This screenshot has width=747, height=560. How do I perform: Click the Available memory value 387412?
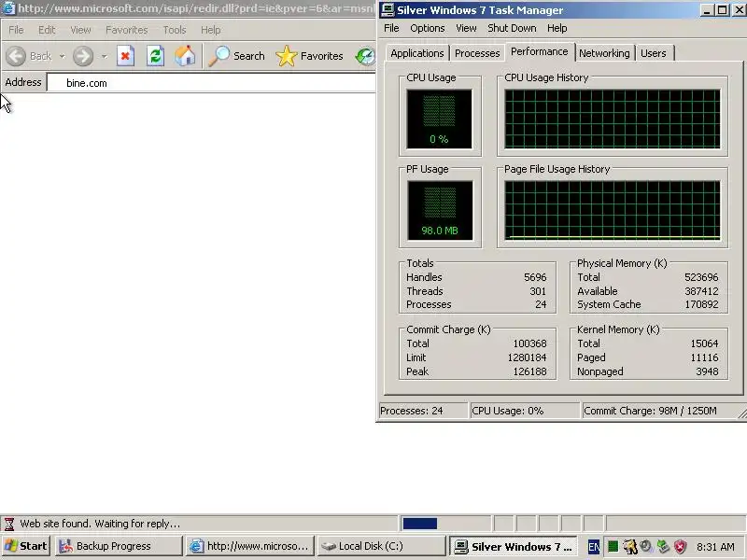coord(701,291)
